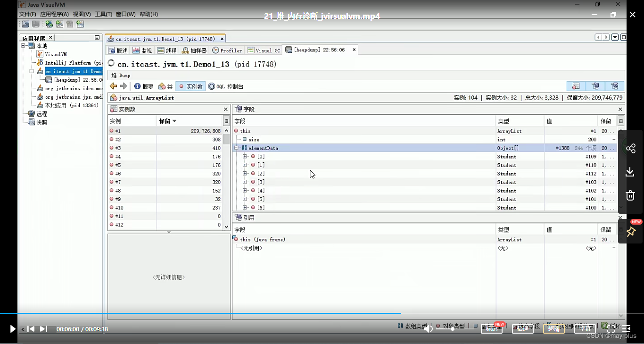The height and width of the screenshot is (344, 644).
Task: Close the 应用程序 panel tab
Action: click(50, 37)
